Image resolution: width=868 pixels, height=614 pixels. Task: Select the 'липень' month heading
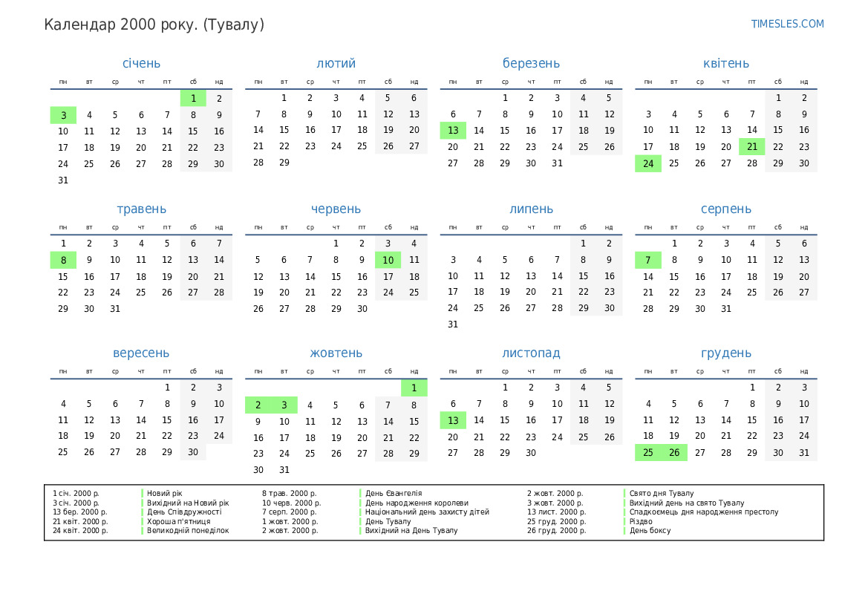pos(531,209)
